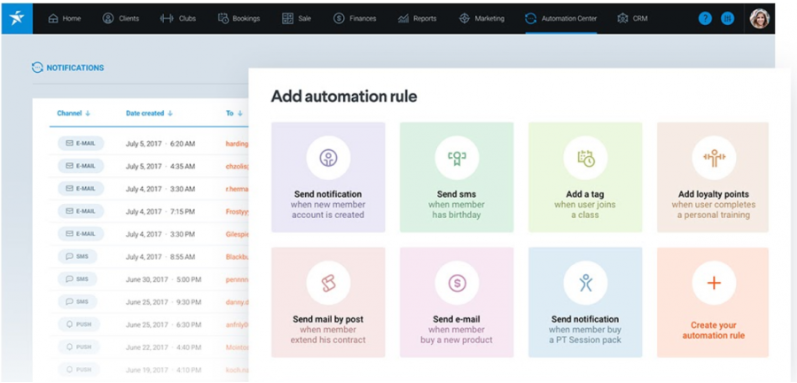Click E-MAIL badge for July 4, 3:30 PM

click(x=81, y=234)
